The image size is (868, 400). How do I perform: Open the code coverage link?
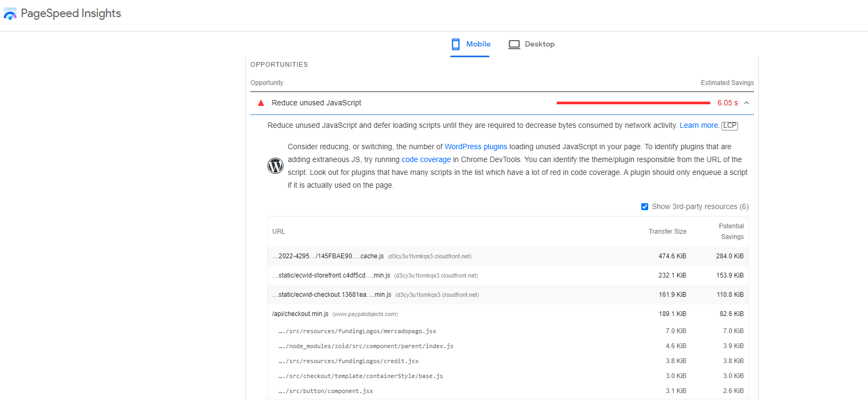pos(426,159)
